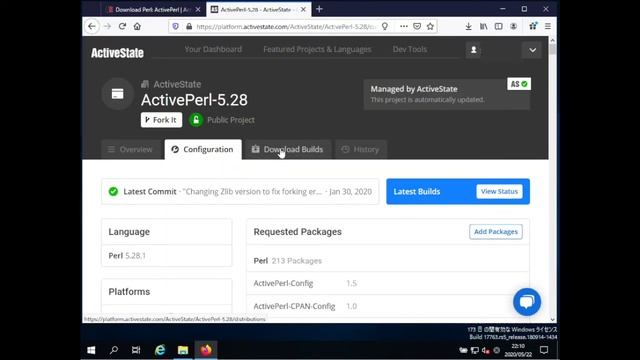
Task: Select the Configuration tab
Action: pos(203,149)
